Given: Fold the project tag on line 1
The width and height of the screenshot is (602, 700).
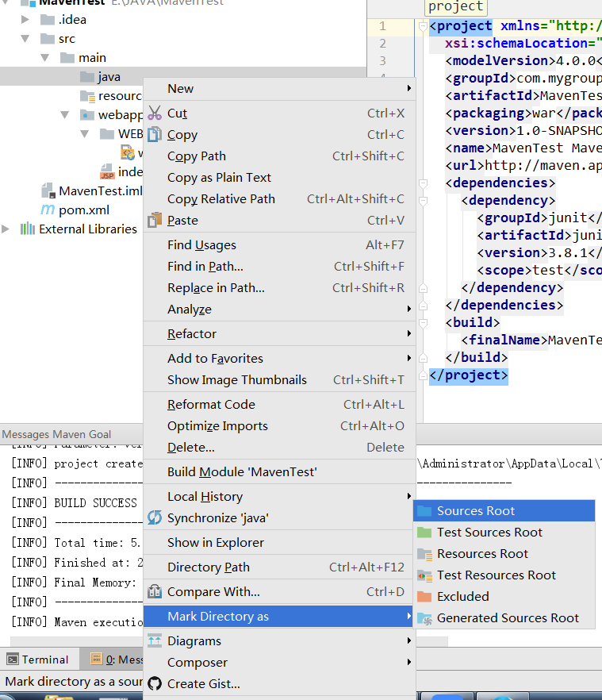Looking at the screenshot, I should pos(423,26).
